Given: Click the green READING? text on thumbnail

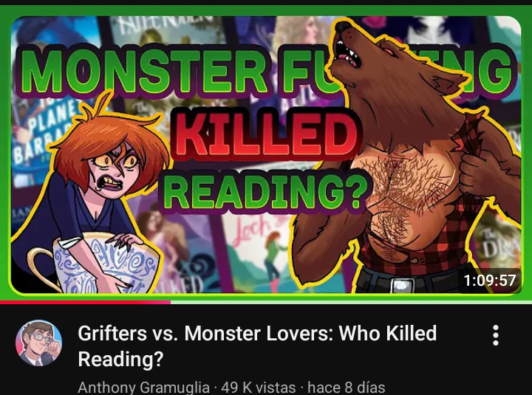Looking at the screenshot, I should coord(265,191).
